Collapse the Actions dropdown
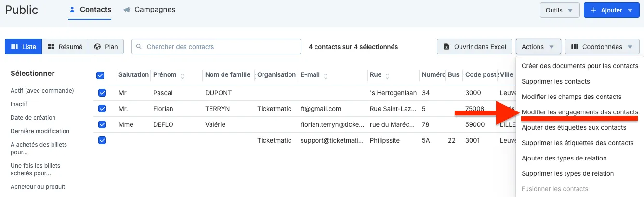 [x=538, y=47]
